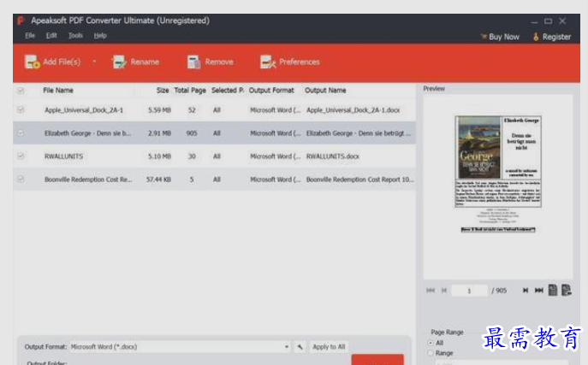
Task: Toggle checkbox for Elizabeth George file
Action: click(x=21, y=132)
